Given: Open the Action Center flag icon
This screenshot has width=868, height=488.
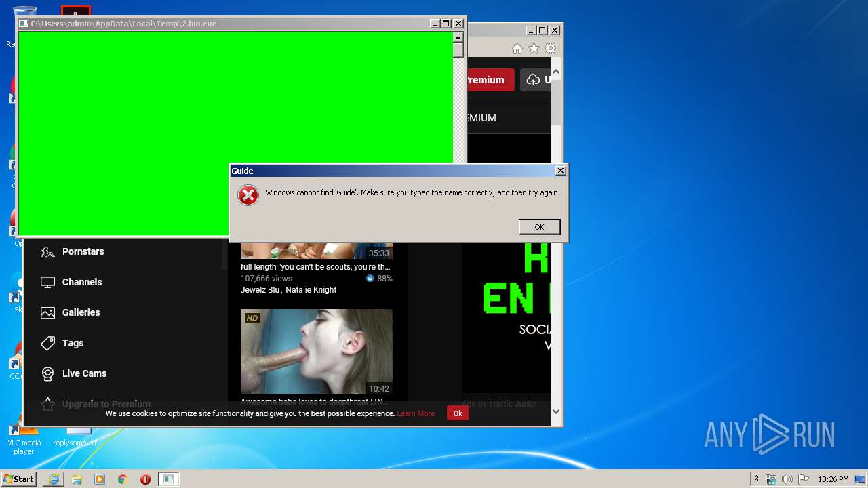Looking at the screenshot, I should (x=803, y=479).
